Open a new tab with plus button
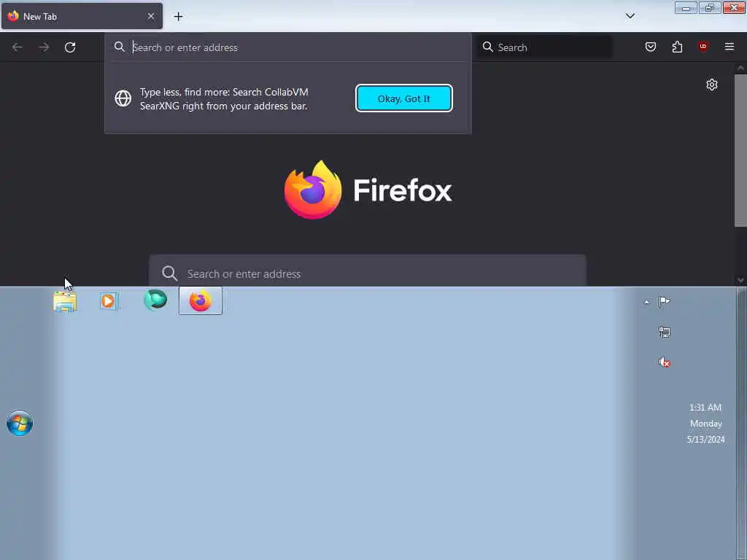 pos(178,17)
